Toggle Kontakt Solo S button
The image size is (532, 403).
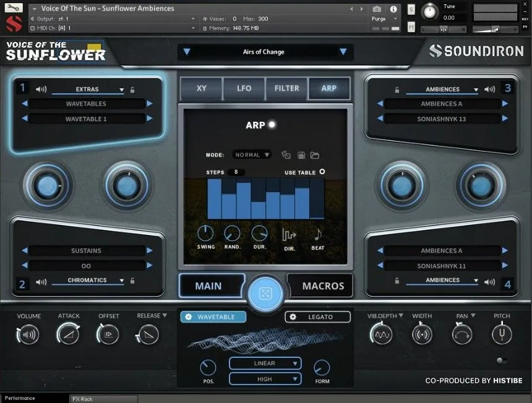411,9
